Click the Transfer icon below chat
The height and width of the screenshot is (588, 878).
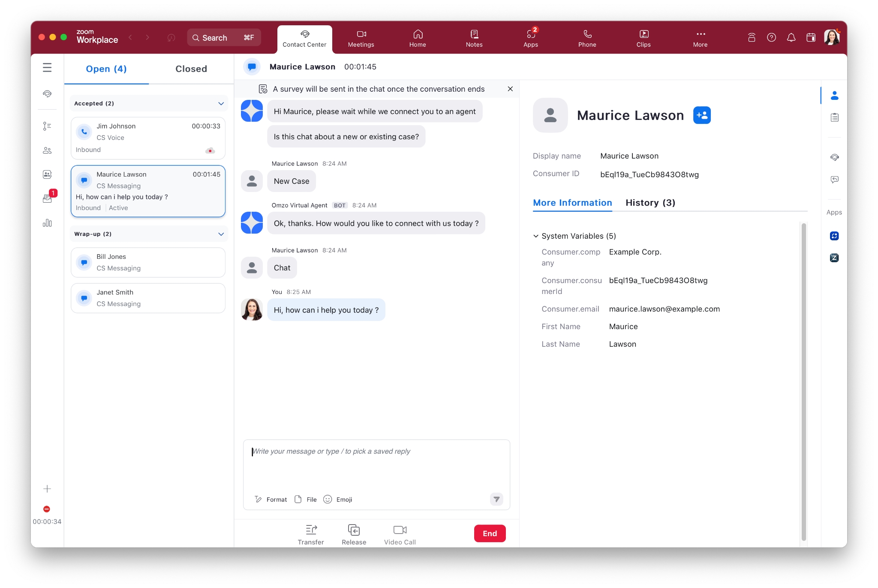311,530
